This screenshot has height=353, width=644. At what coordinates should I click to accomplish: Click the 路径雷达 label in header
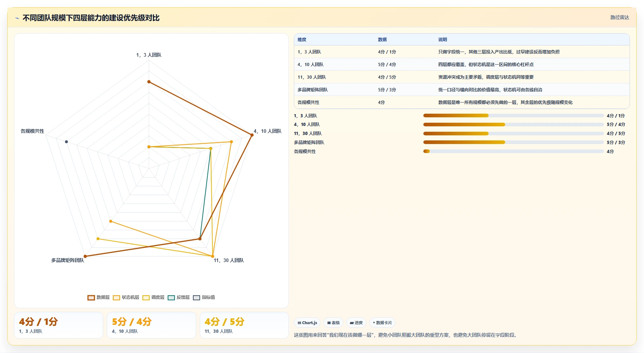(x=619, y=17)
